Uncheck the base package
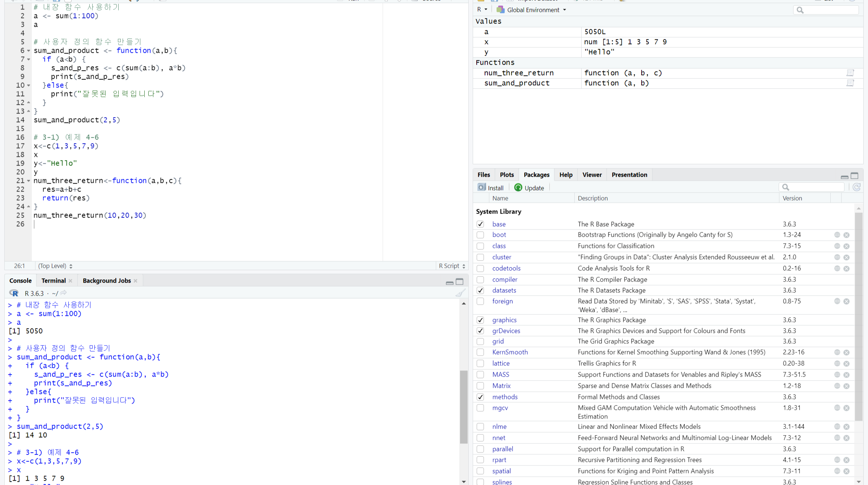 (480, 224)
